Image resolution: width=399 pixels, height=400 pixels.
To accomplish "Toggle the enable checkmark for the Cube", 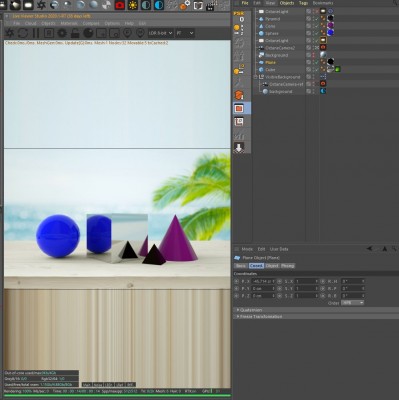I will (x=316, y=70).
